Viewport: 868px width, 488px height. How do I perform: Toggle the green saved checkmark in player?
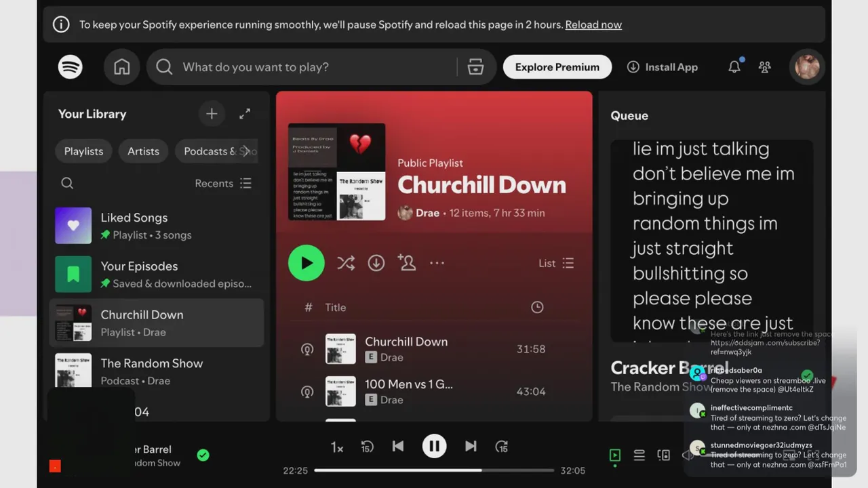pos(203,455)
